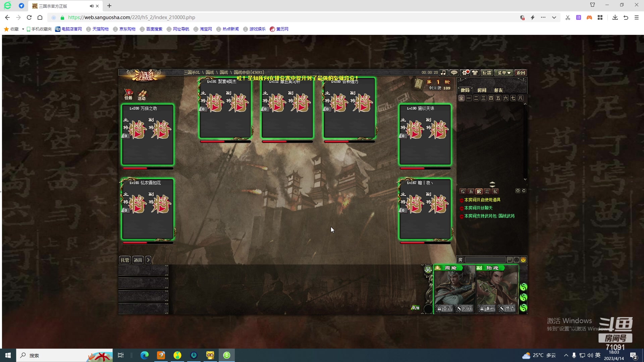This screenshot has height=362, width=644.
Task: Open the browser downloads icon
Action: [x=615, y=17]
